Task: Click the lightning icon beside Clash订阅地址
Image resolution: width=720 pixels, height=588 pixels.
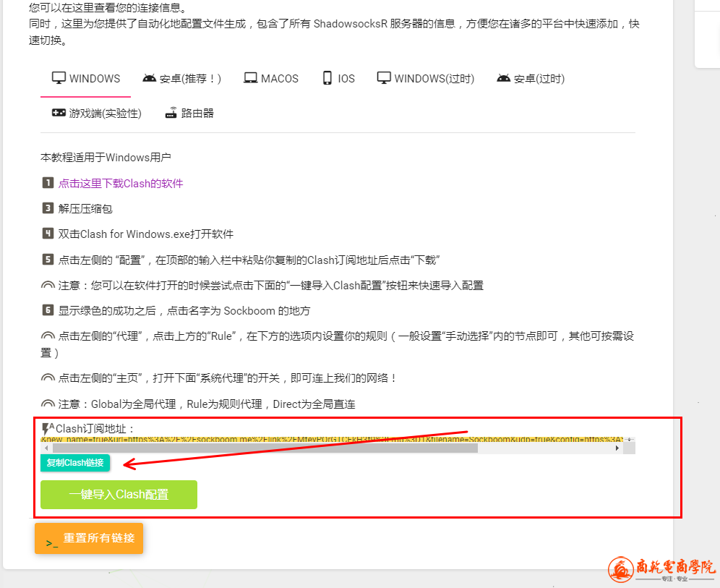Action: tap(47, 429)
